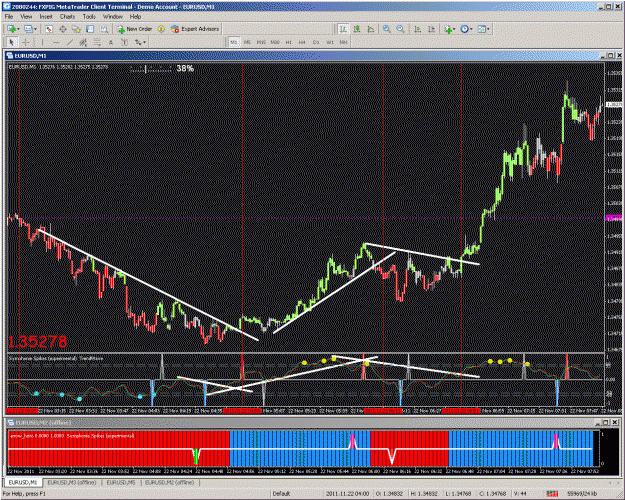Expand the New Chart dropdown arrow
Image resolution: width=625 pixels, height=500 pixels.
pyautogui.click(x=18, y=29)
